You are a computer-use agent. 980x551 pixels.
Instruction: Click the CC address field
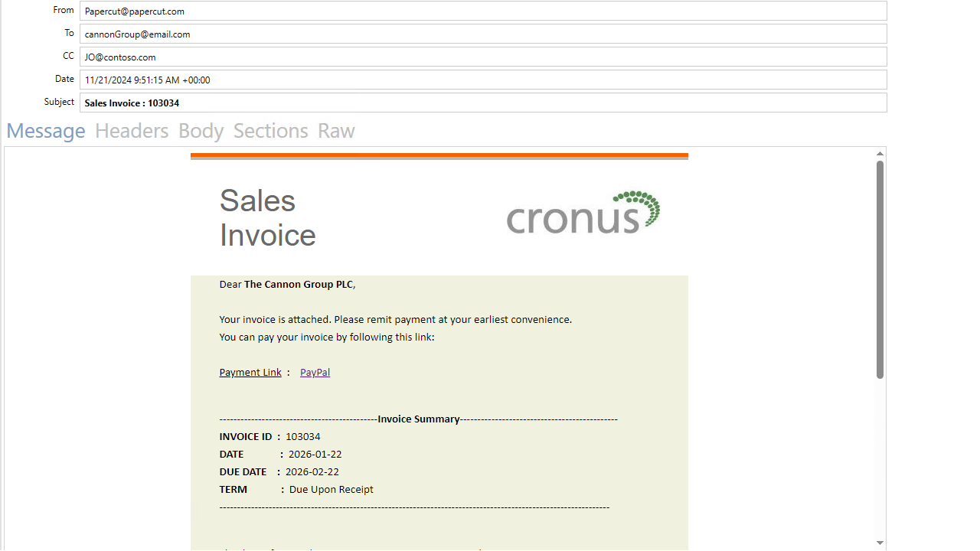(x=483, y=57)
